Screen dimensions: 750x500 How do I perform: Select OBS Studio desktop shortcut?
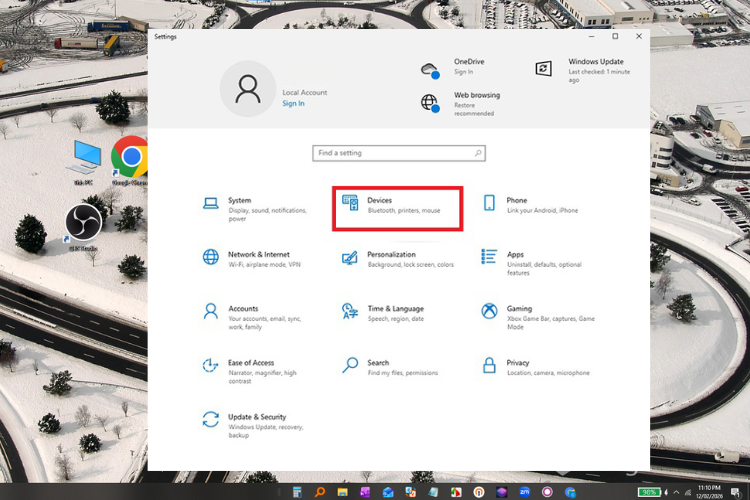83,228
